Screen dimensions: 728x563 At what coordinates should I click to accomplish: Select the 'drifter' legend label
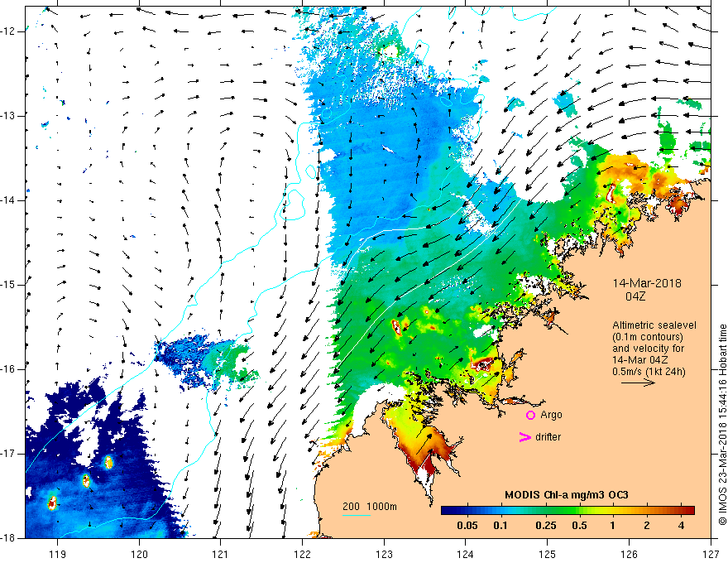tap(548, 437)
